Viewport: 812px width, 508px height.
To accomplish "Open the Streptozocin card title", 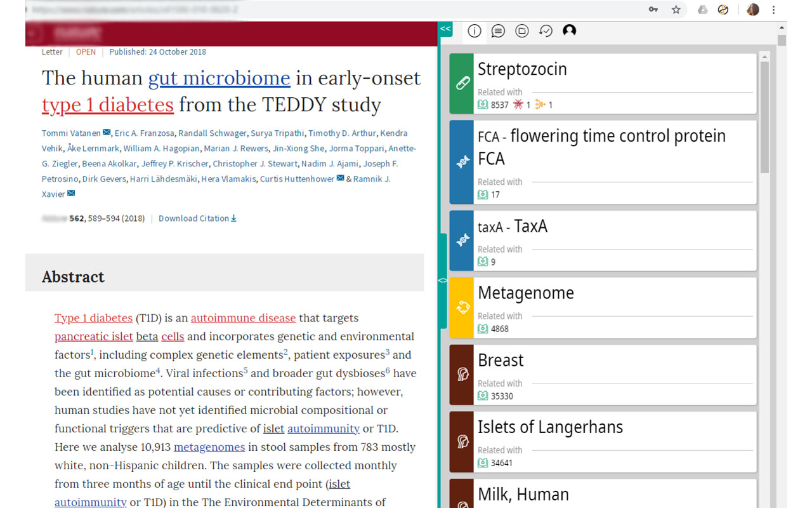I will coord(522,69).
